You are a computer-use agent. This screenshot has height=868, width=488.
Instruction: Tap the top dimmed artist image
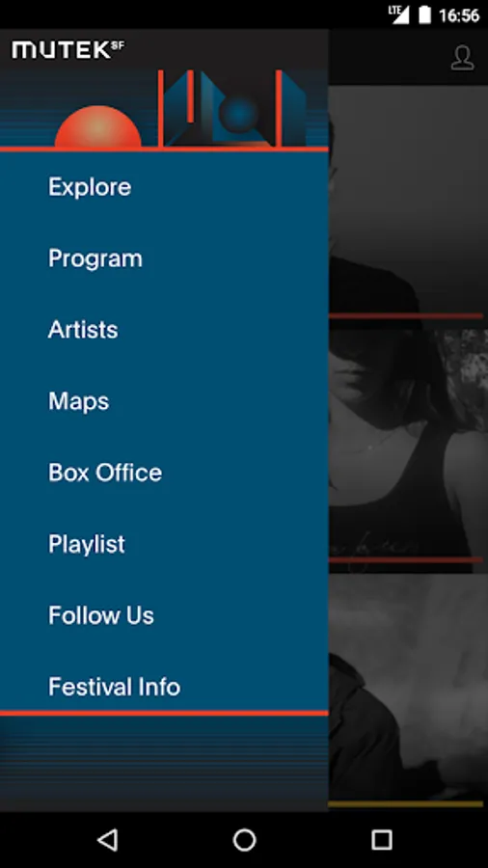click(408, 200)
